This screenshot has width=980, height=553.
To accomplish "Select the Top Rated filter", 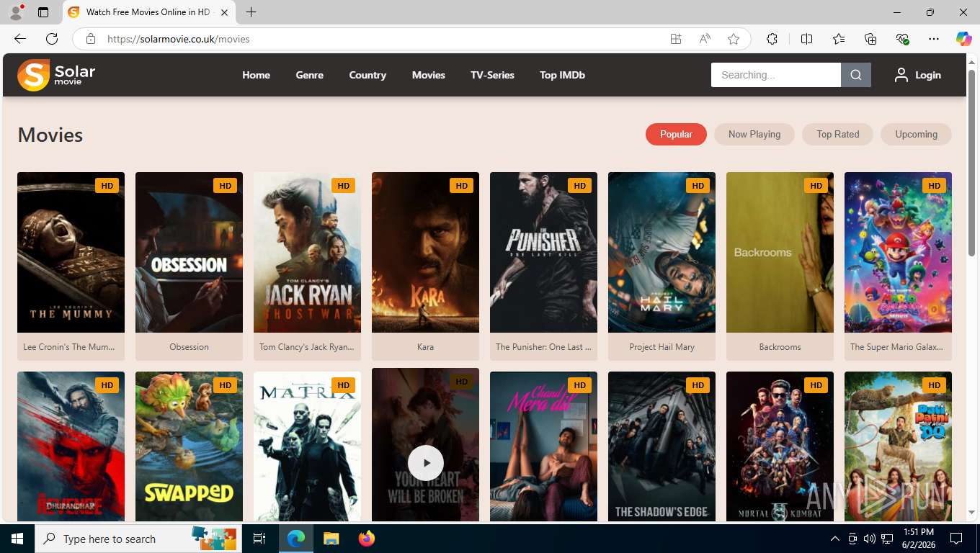I will pyautogui.click(x=837, y=134).
